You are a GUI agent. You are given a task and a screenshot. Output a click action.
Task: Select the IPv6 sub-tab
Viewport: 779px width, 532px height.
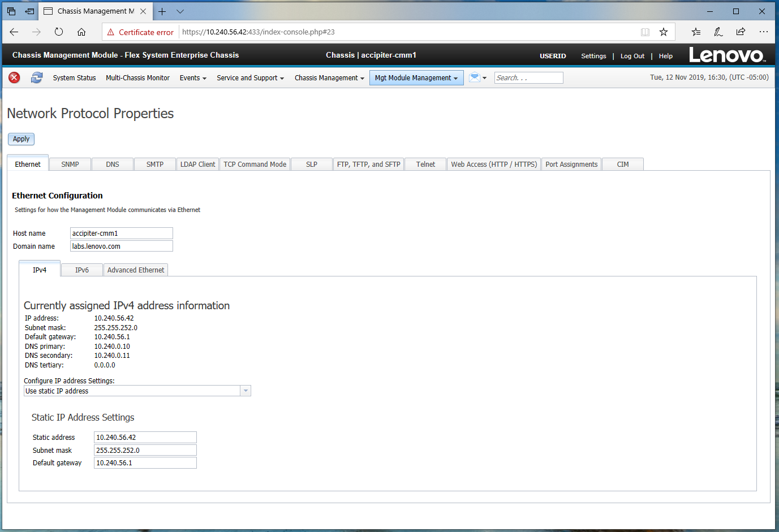(x=82, y=270)
